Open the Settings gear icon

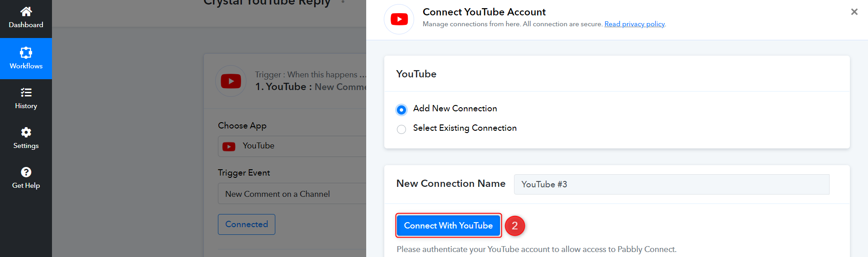(x=26, y=132)
